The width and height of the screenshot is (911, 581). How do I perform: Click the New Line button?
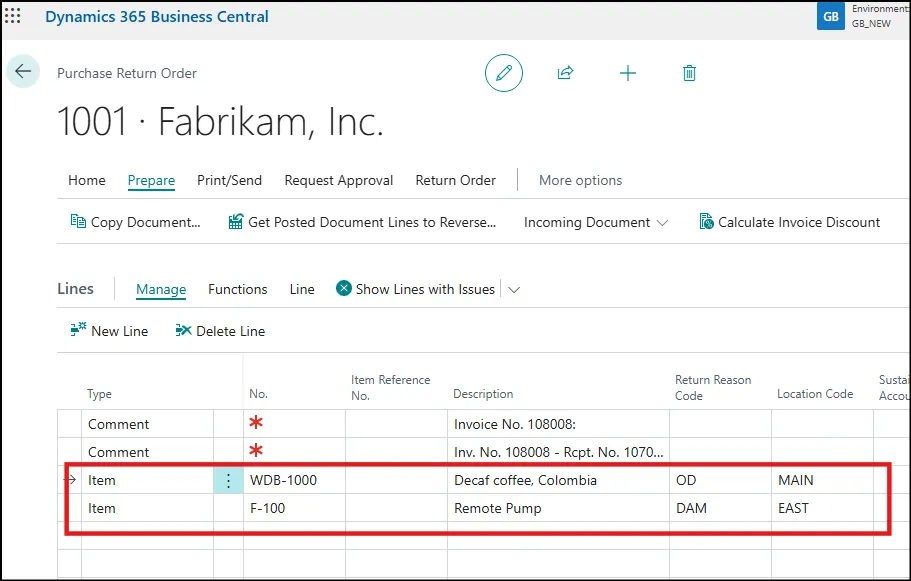(109, 331)
